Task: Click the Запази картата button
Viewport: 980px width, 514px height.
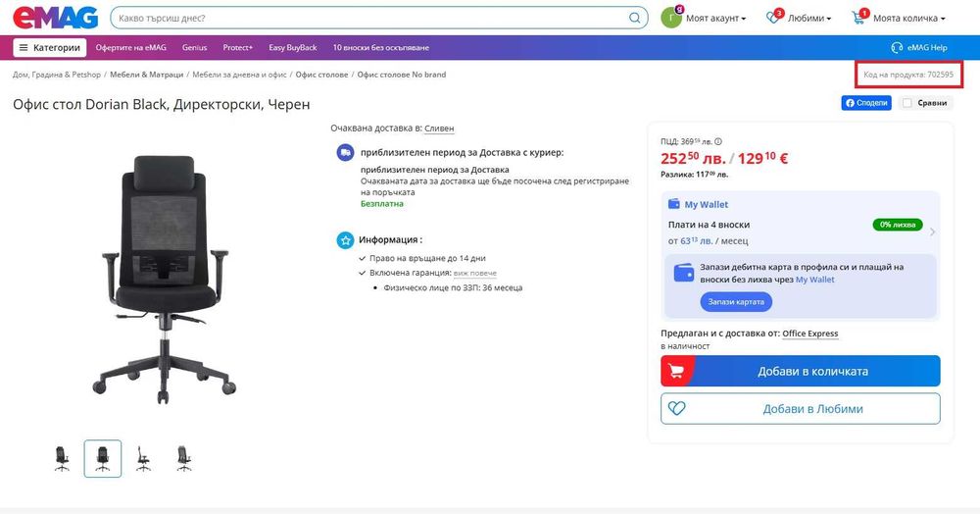Action: (x=736, y=301)
